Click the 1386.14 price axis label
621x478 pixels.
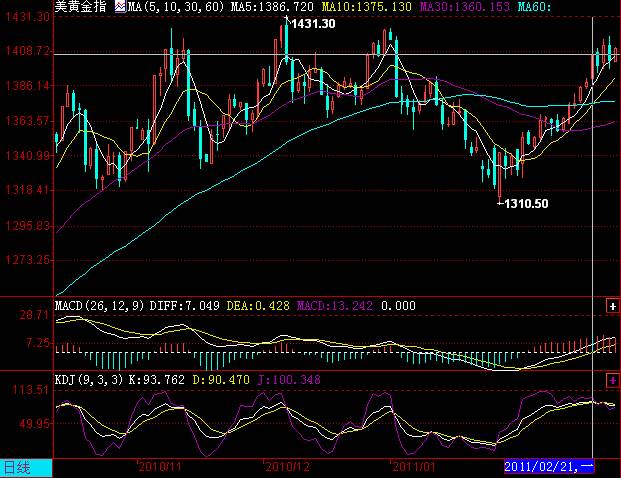pyautogui.click(x=28, y=86)
